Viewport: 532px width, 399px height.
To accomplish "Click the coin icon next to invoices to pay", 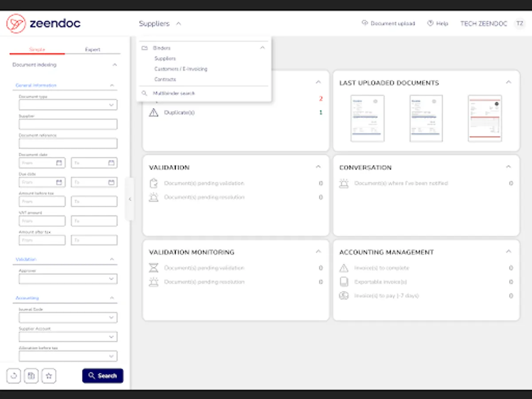I will click(344, 296).
